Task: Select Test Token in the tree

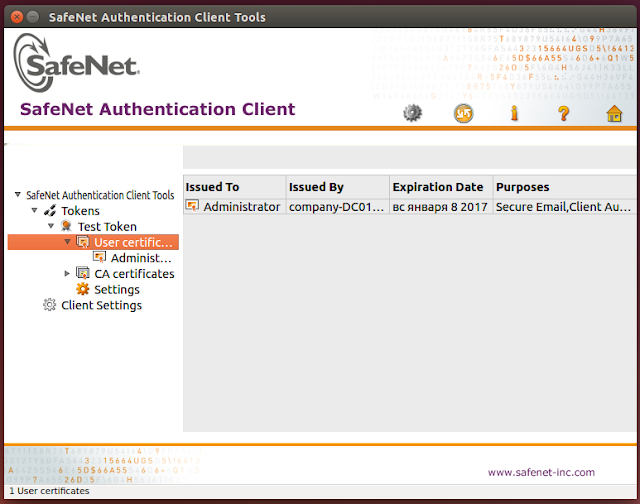Action: tap(107, 226)
